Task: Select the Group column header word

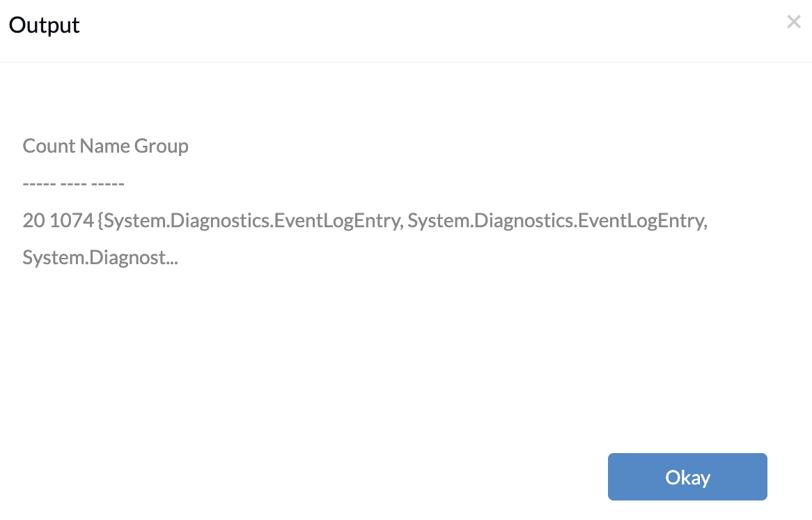Action: point(161,146)
